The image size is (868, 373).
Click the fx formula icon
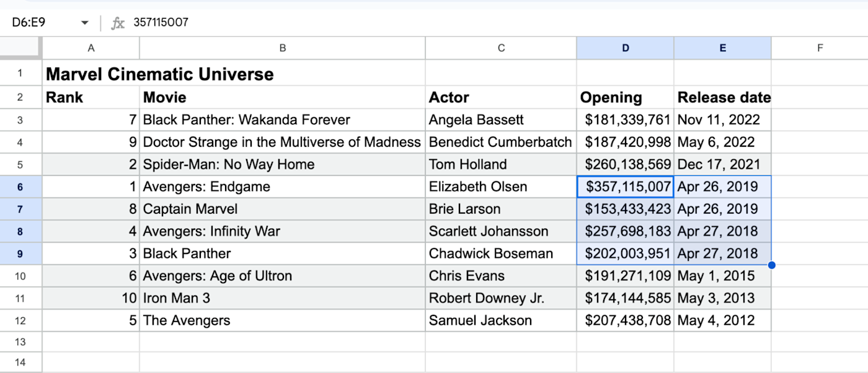point(118,23)
